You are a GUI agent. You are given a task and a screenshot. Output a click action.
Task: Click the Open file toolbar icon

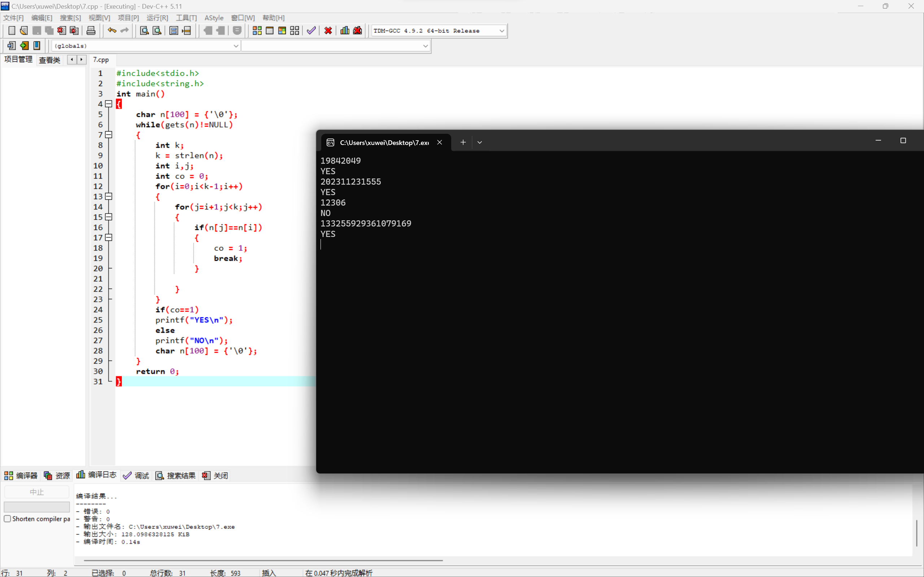tap(24, 31)
